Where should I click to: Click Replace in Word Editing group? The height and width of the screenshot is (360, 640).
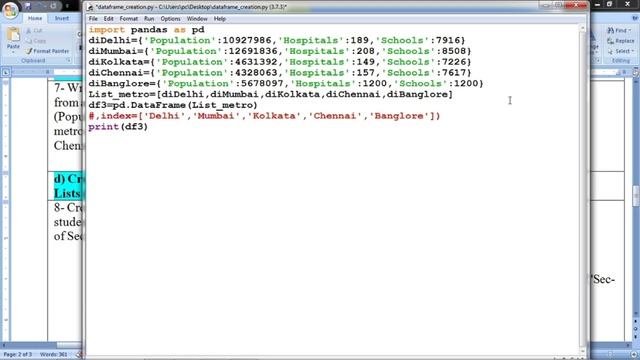620,41
